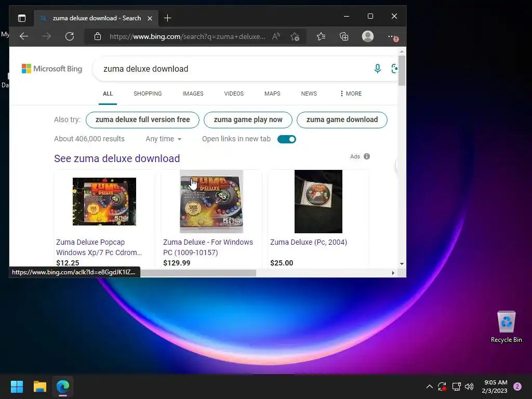Search by voice microphone icon
The height and width of the screenshot is (399, 532).
click(x=377, y=69)
